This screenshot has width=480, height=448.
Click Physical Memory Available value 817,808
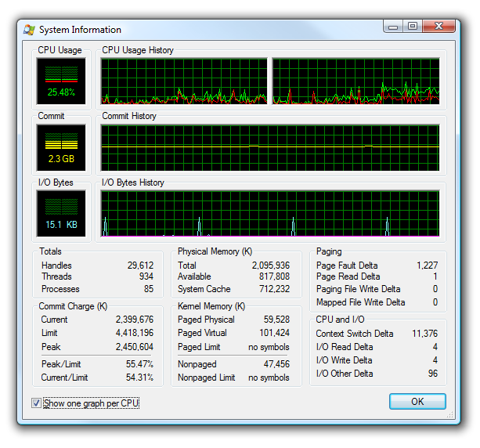point(274,276)
